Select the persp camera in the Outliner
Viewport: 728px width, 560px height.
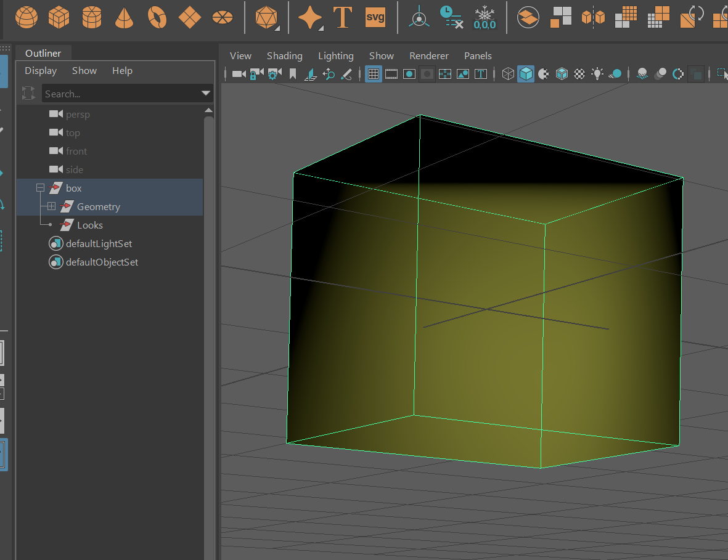77,114
